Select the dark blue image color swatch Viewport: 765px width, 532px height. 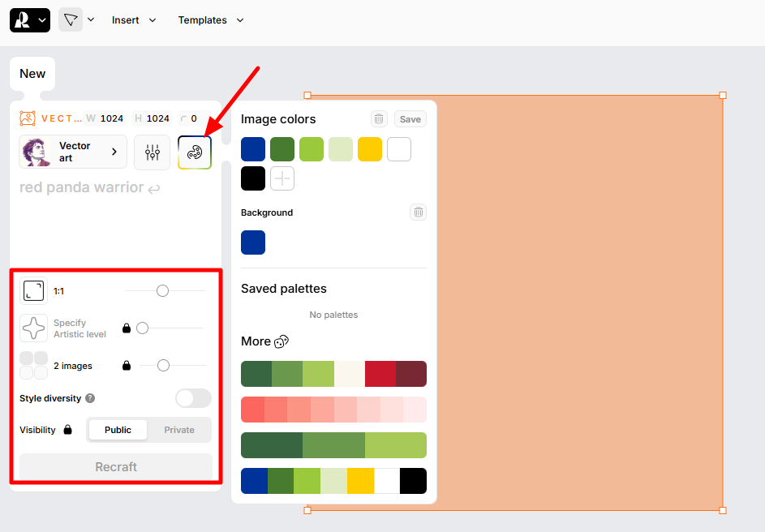point(253,149)
